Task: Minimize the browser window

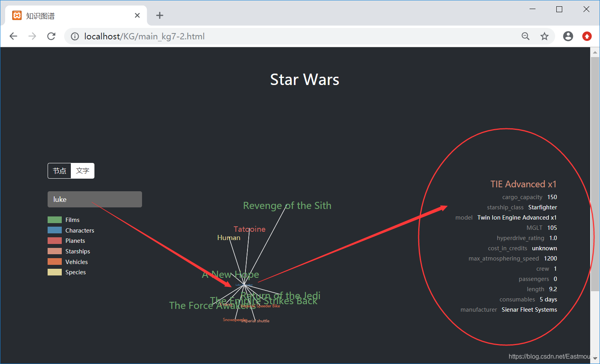Action: (533, 9)
